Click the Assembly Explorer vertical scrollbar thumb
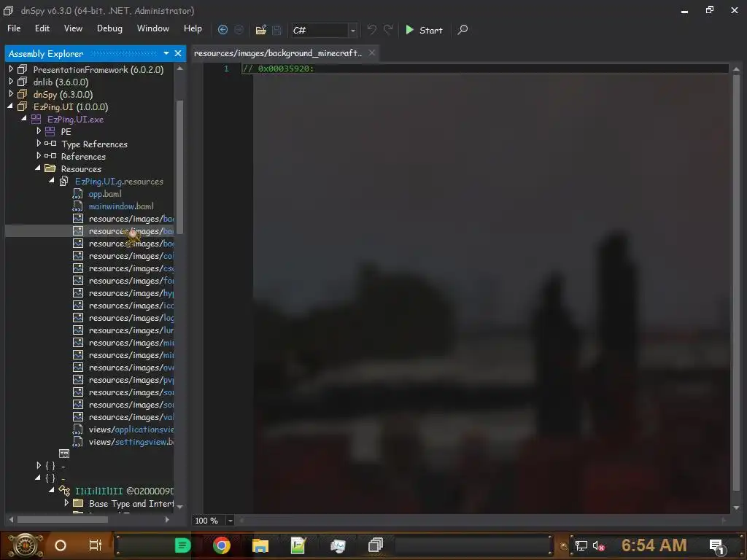747x560 pixels. (179, 167)
